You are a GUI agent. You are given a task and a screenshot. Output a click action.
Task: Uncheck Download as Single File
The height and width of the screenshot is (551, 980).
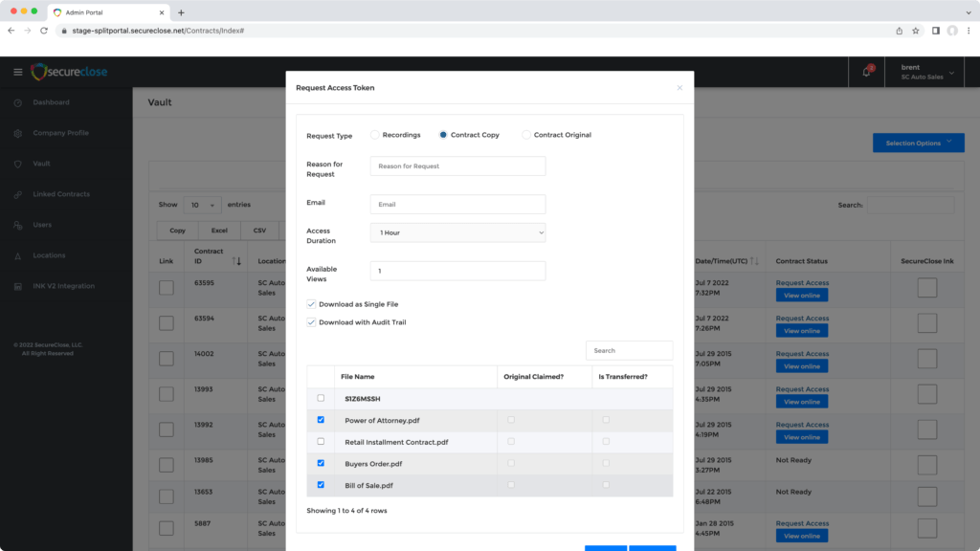tap(311, 304)
